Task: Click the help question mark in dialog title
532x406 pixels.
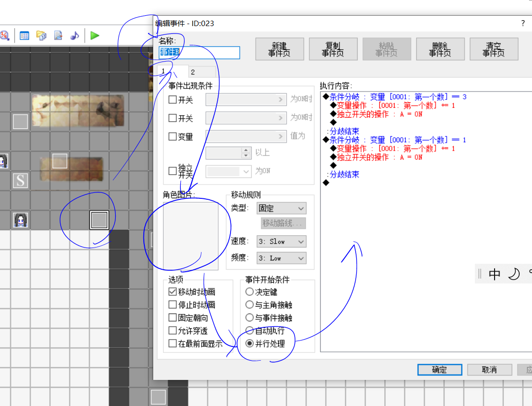Action: (x=523, y=24)
